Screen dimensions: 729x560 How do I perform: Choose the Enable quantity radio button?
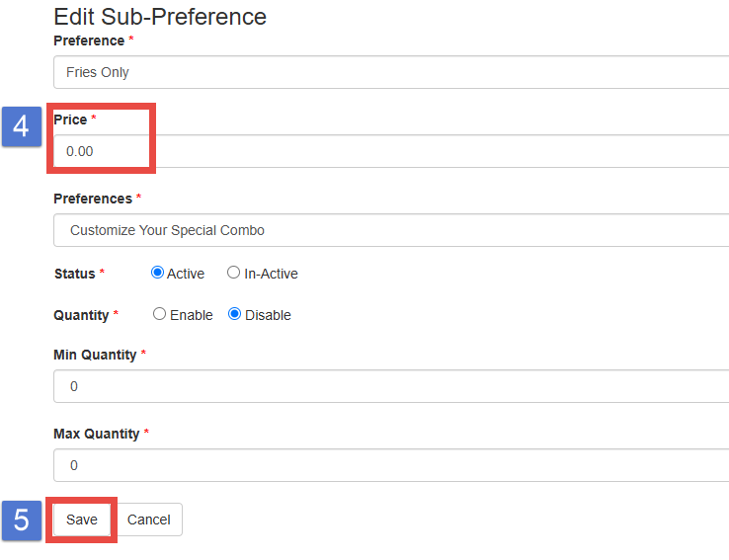(160, 314)
